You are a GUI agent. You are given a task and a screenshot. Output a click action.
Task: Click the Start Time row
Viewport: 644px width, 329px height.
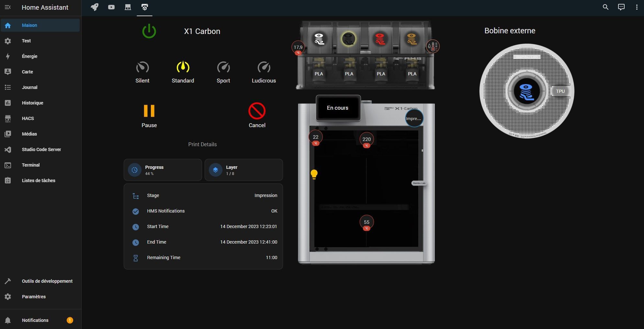[x=203, y=226]
